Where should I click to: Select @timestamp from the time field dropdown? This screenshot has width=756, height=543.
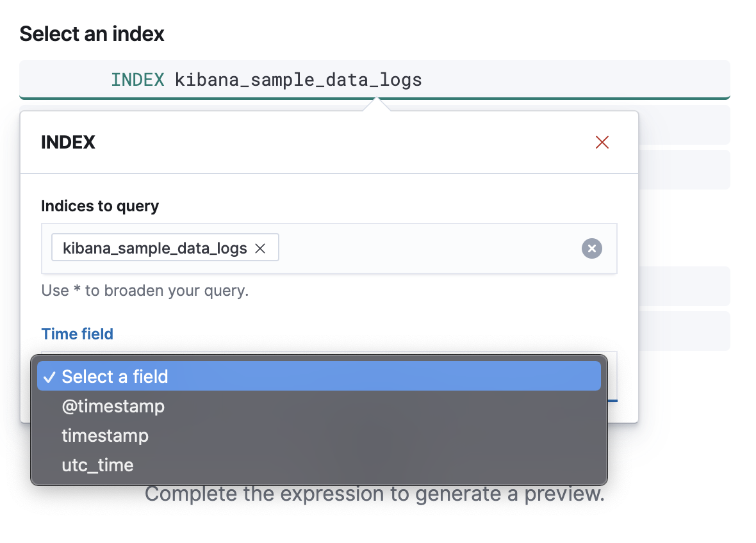point(113,406)
